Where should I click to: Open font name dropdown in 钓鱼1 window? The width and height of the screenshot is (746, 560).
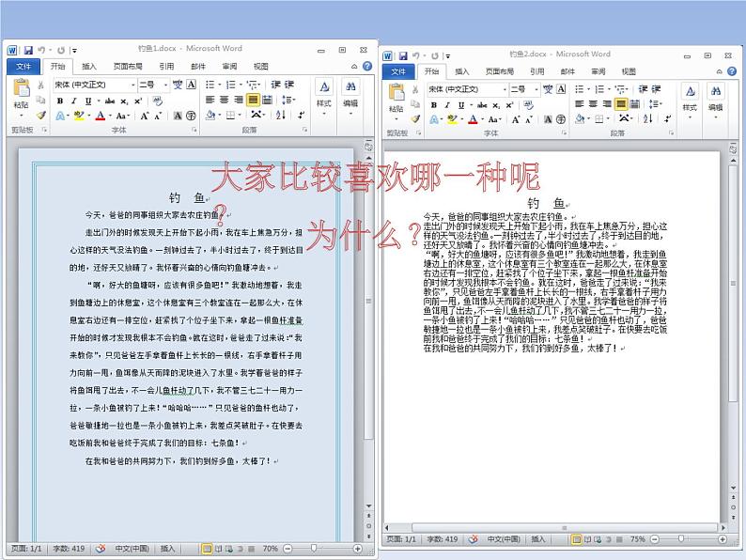(x=132, y=85)
